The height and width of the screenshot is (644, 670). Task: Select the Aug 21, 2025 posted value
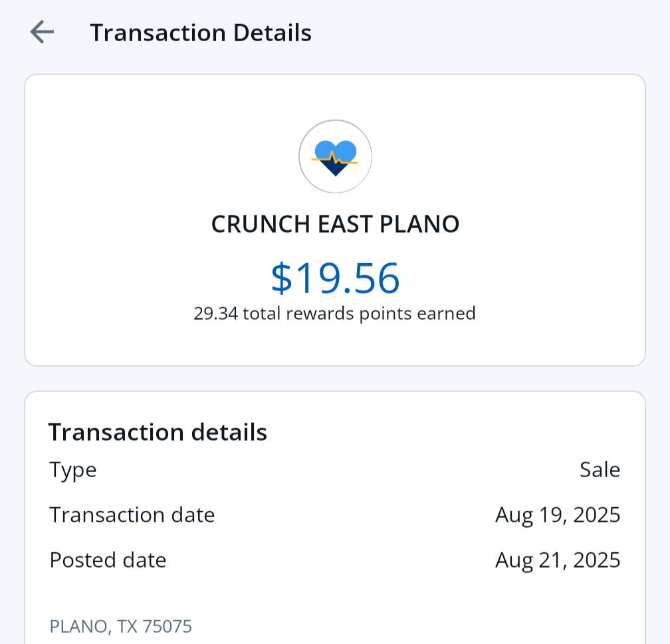point(558,560)
